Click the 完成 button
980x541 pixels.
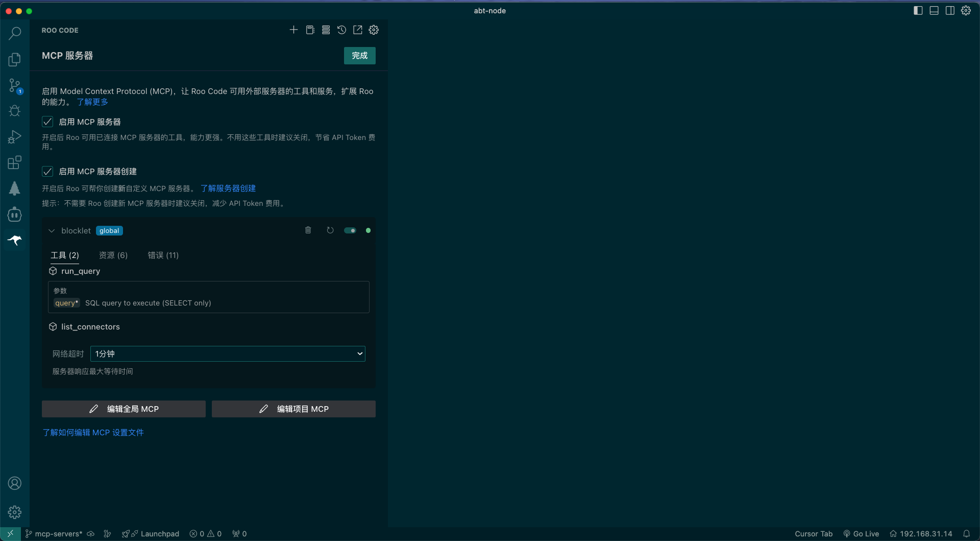(x=359, y=56)
